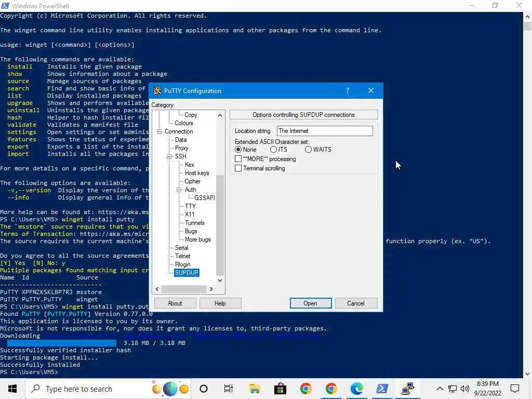Open File Explorer from the taskbar
This screenshot has height=399, width=532.
click(x=255, y=389)
